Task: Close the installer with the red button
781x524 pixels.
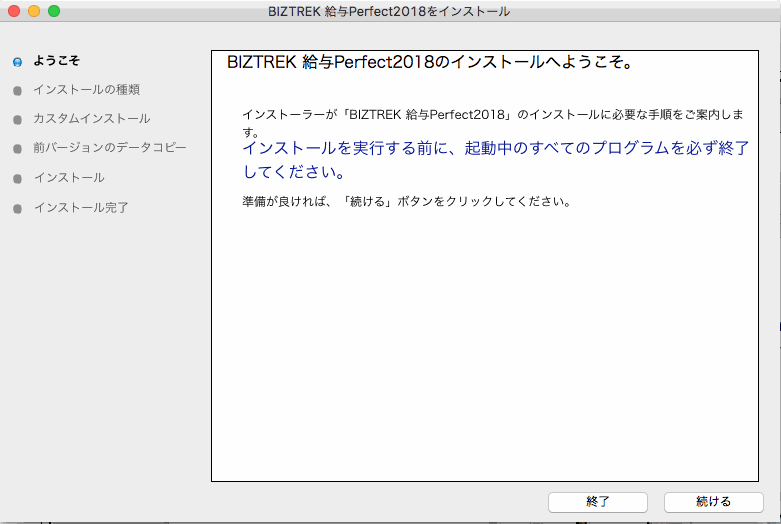Action: tap(14, 11)
